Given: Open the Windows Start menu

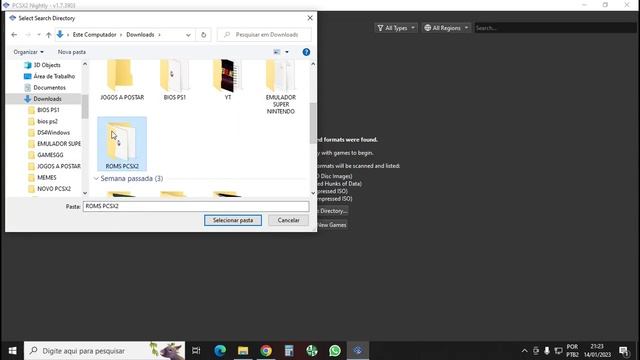Looking at the screenshot, I should pos(12,351).
